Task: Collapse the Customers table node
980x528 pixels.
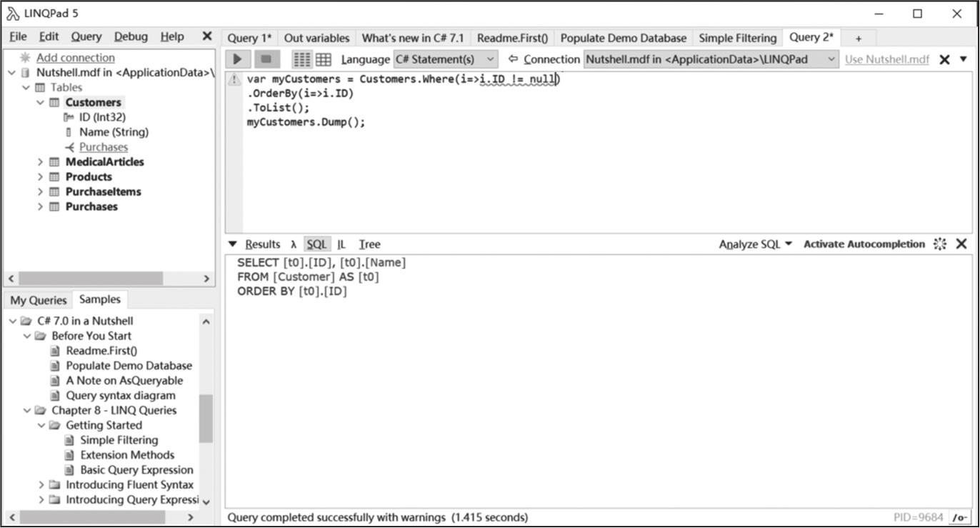Action: [x=41, y=103]
